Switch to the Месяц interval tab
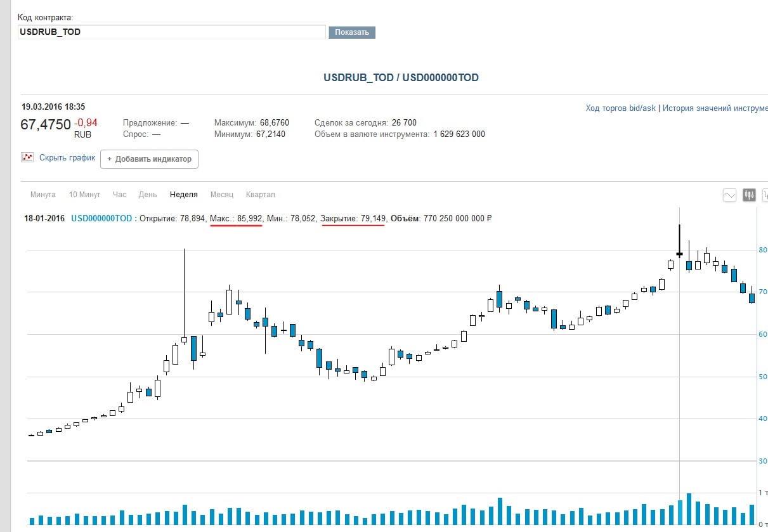Viewport: 768px width, 532px height. (222, 195)
